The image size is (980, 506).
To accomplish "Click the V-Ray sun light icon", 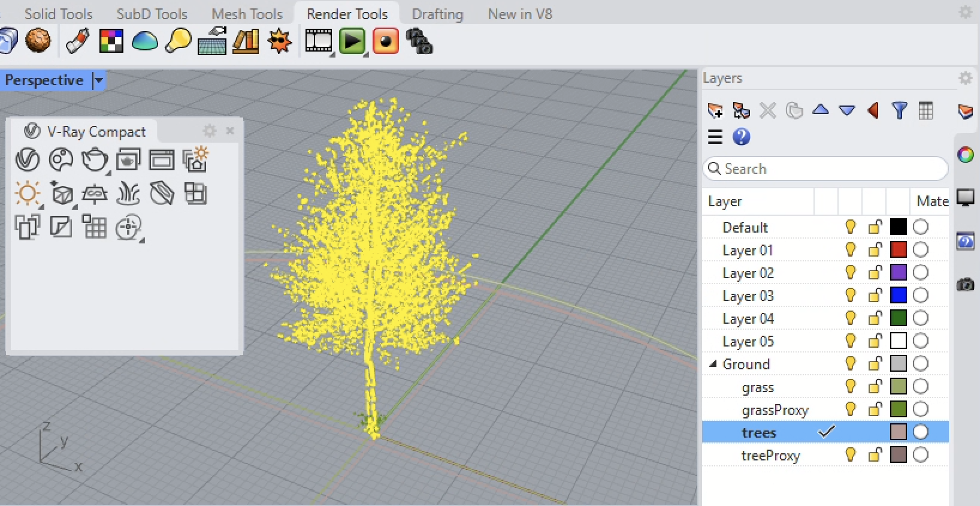I will pyautogui.click(x=28, y=194).
